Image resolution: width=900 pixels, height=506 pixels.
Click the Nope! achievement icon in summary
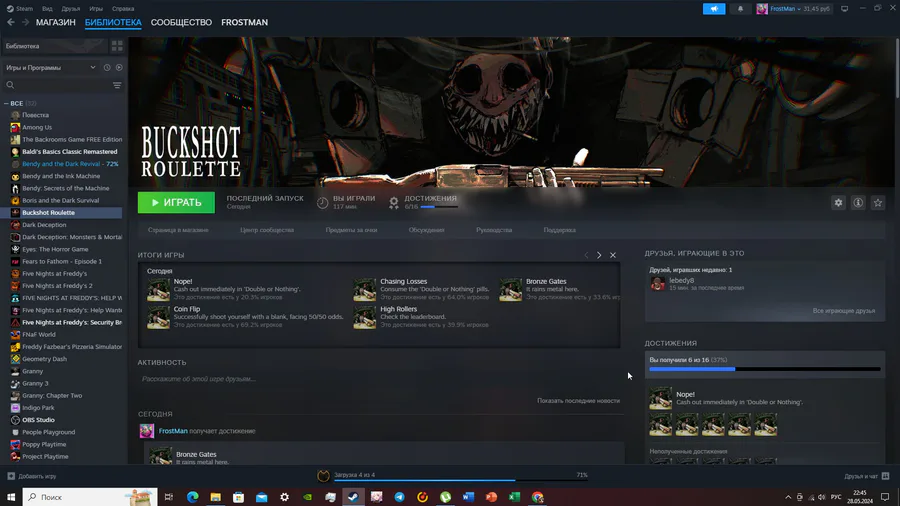tap(158, 290)
